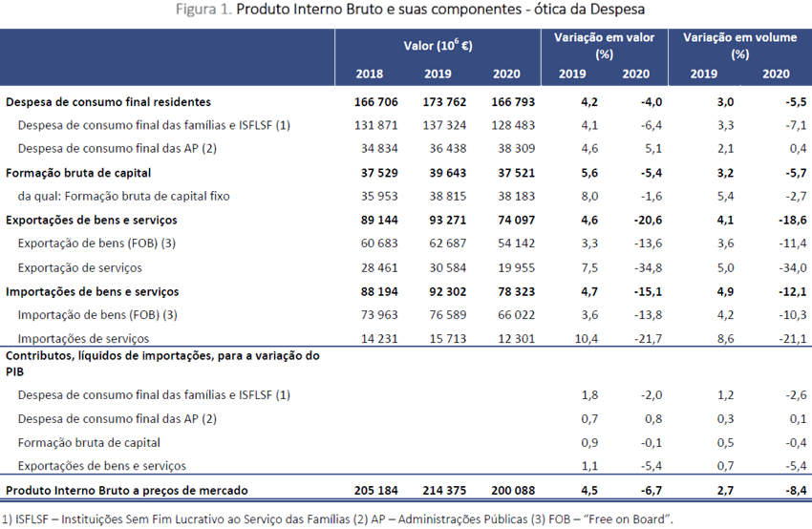Screen dimensions: 812x529
Task: Click the value 14 231
Action: [x=379, y=339]
